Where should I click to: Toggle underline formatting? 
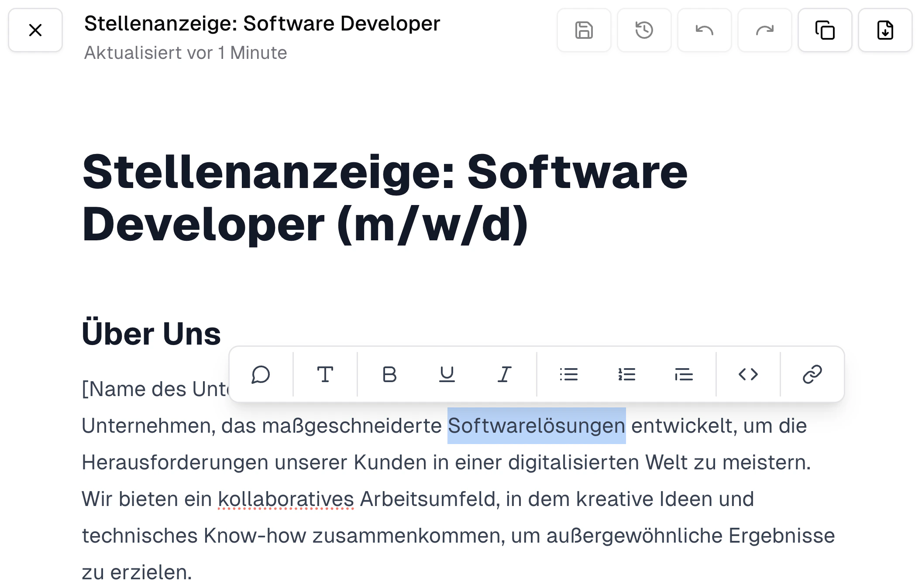click(x=446, y=374)
